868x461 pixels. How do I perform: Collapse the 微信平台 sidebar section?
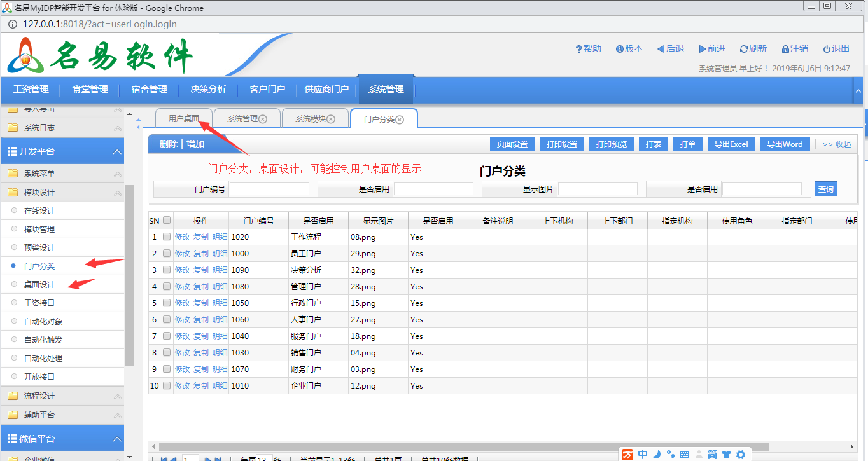pos(117,439)
